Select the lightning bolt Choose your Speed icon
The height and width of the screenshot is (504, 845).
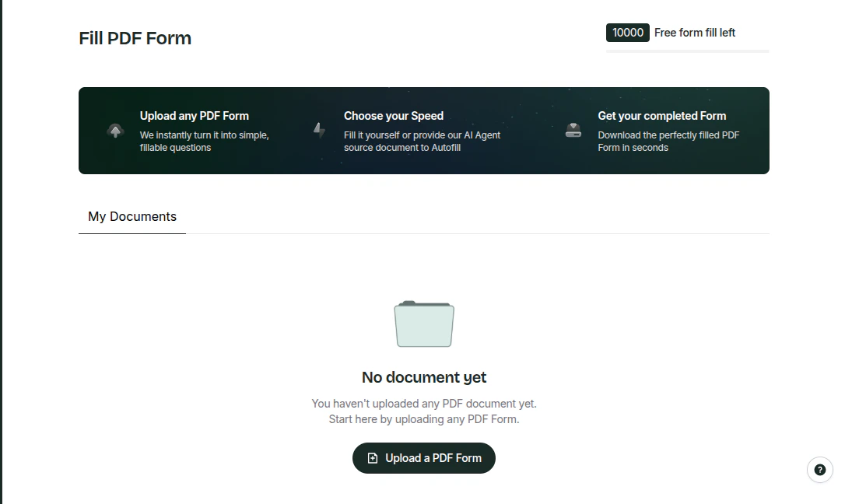tap(319, 131)
